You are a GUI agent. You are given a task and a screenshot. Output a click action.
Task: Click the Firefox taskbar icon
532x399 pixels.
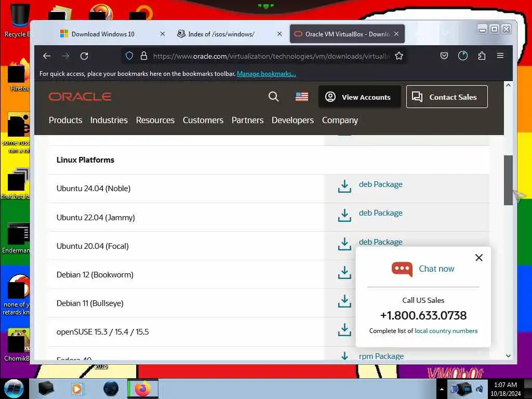pyautogui.click(x=143, y=389)
